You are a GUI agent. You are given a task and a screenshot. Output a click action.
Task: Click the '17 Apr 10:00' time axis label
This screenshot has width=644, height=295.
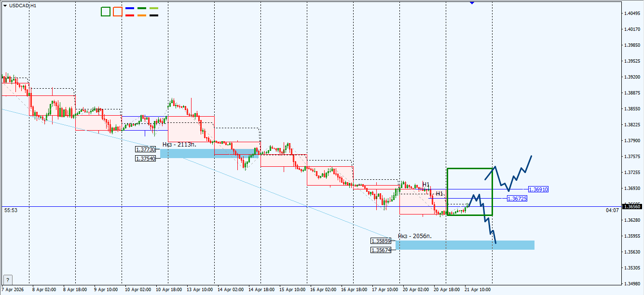pos(384,290)
